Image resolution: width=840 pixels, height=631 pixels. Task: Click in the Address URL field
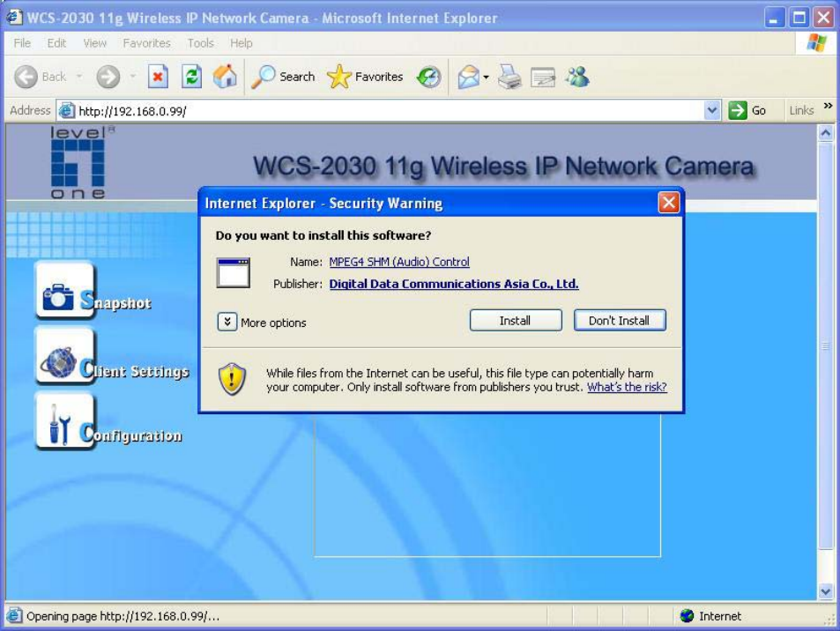(390, 111)
